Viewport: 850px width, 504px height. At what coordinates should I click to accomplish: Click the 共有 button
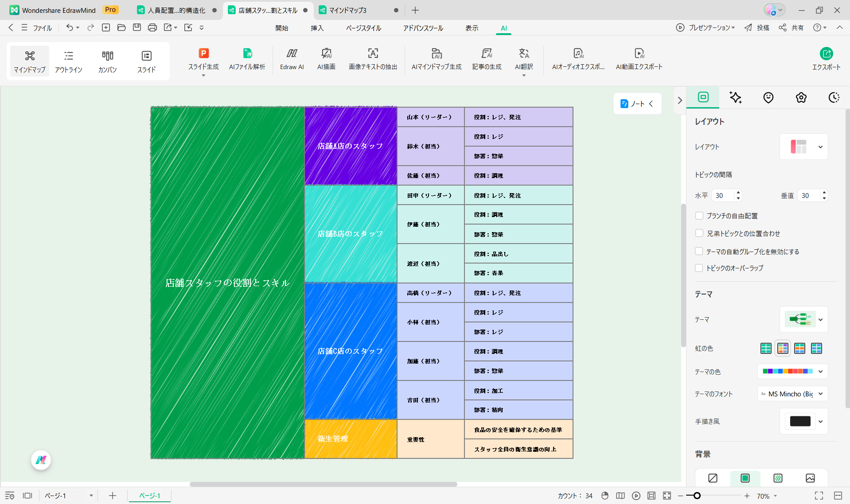click(792, 27)
